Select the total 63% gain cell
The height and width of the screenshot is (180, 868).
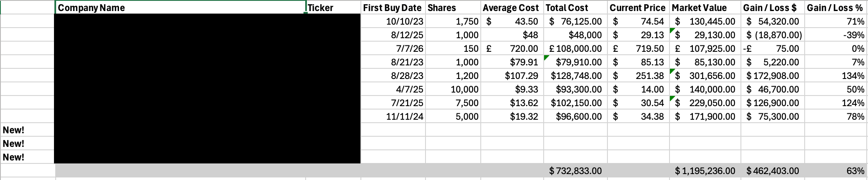pos(836,171)
